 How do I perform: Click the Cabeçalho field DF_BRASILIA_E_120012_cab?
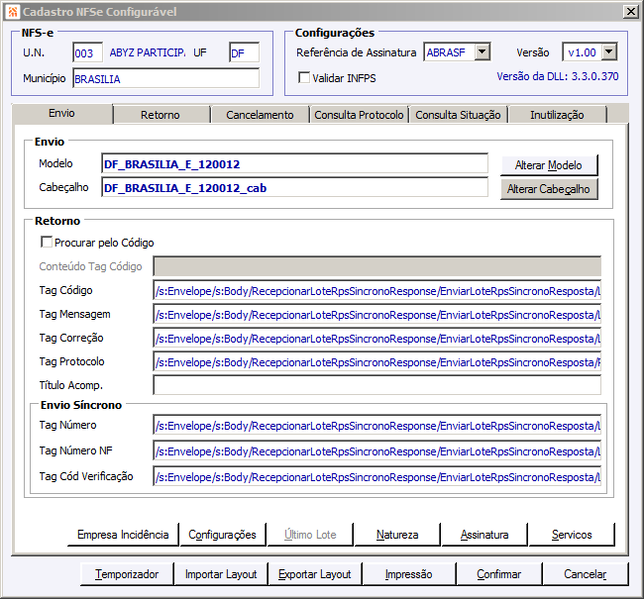pyautogui.click(x=294, y=188)
